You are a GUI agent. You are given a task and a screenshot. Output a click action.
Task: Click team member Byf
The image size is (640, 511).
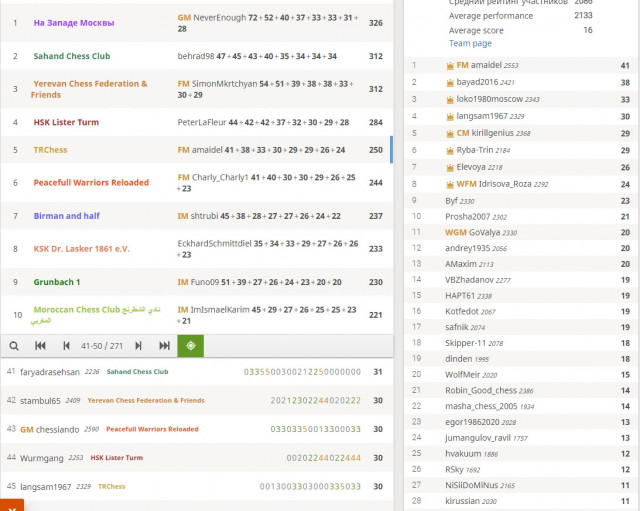pos(451,201)
